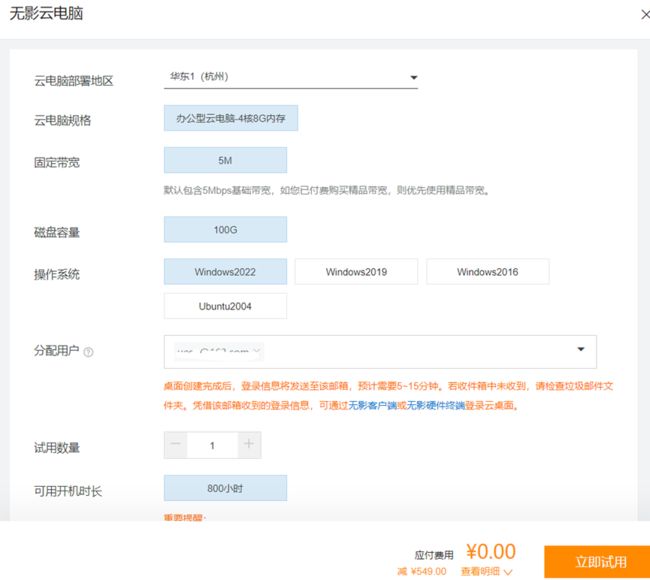Screen dimensions: 650x580
Task: Increase 试用数量 with plus button
Action: [249, 444]
